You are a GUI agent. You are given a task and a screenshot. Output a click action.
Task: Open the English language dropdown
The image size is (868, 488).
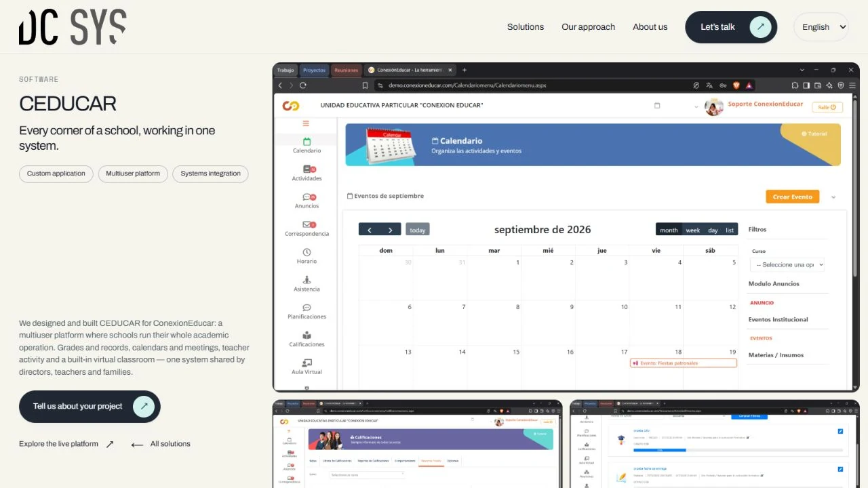(821, 27)
